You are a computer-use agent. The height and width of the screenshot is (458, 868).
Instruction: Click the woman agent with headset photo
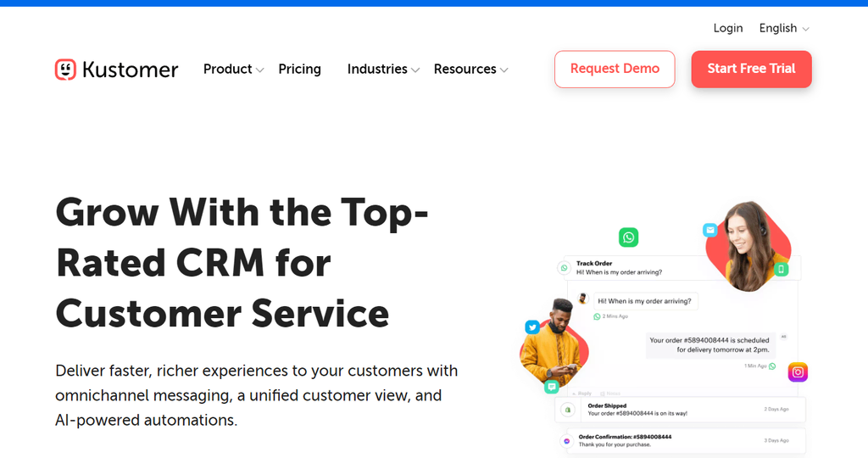[x=745, y=244]
